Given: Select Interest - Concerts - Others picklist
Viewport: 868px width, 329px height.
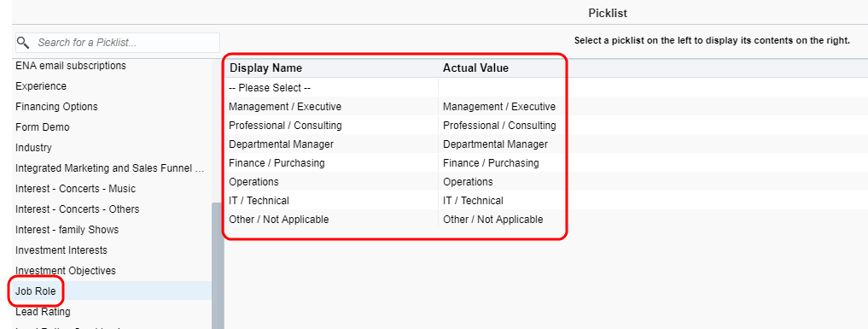Looking at the screenshot, I should coord(78,209).
